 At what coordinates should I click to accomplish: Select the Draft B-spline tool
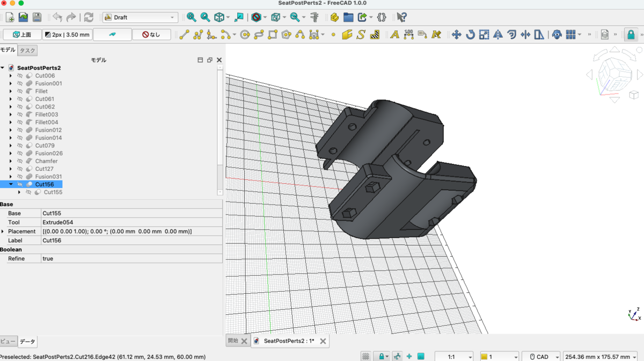pyautogui.click(x=300, y=35)
